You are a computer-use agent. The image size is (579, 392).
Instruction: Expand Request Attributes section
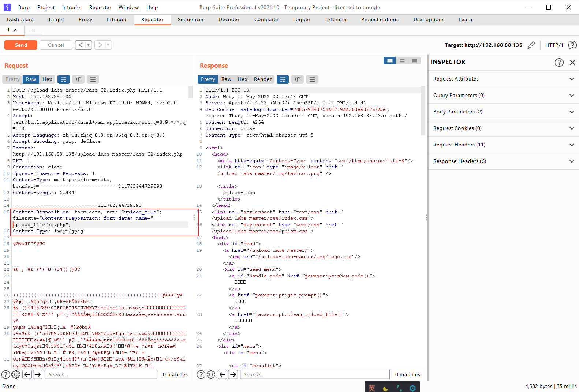(x=504, y=79)
